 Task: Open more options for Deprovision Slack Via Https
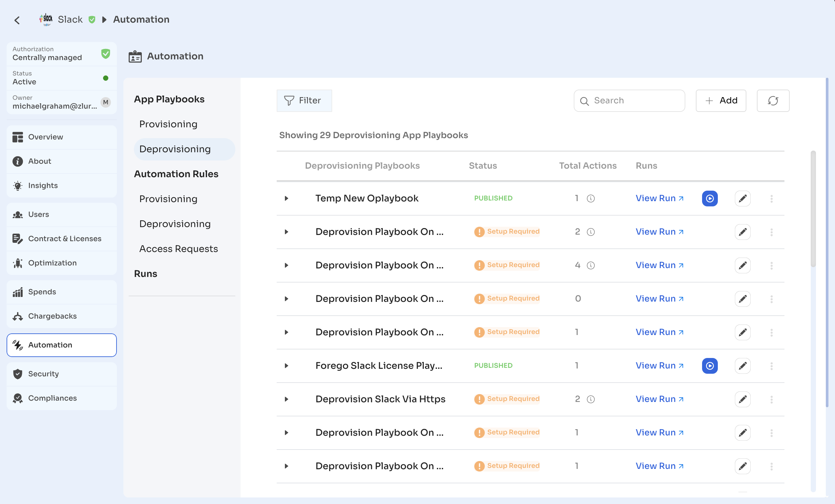(x=771, y=400)
